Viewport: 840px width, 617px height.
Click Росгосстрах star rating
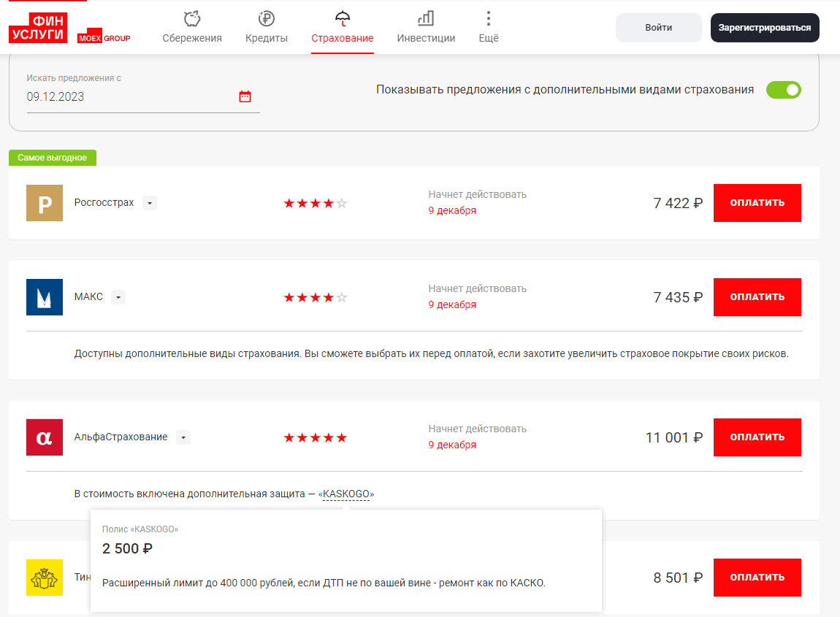pyautogui.click(x=316, y=204)
